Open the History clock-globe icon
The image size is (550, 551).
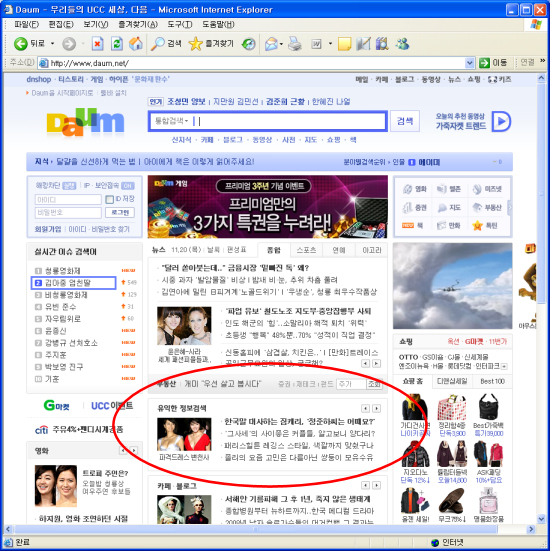[x=249, y=44]
